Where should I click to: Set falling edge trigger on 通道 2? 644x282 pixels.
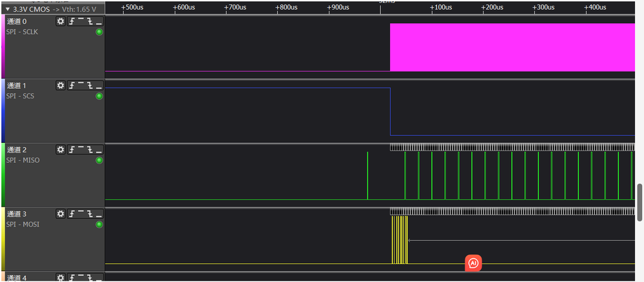click(x=90, y=149)
